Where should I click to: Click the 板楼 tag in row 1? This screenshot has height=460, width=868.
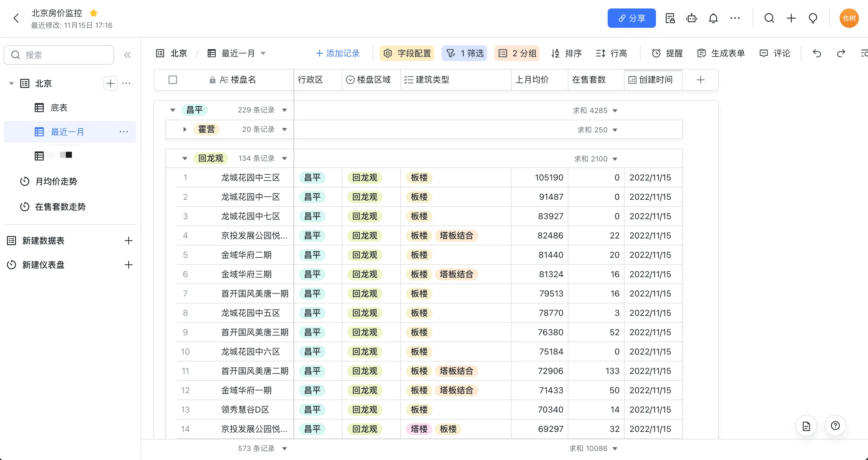(x=419, y=178)
